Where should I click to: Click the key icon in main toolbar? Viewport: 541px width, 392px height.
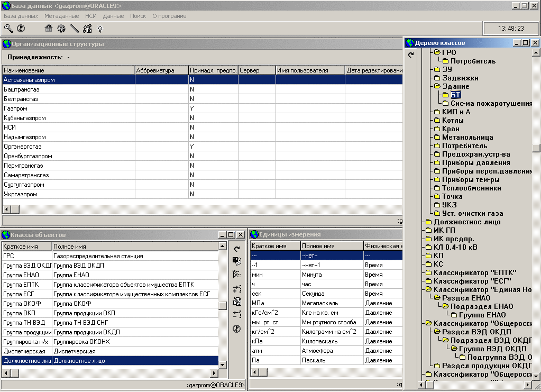[x=8, y=29]
